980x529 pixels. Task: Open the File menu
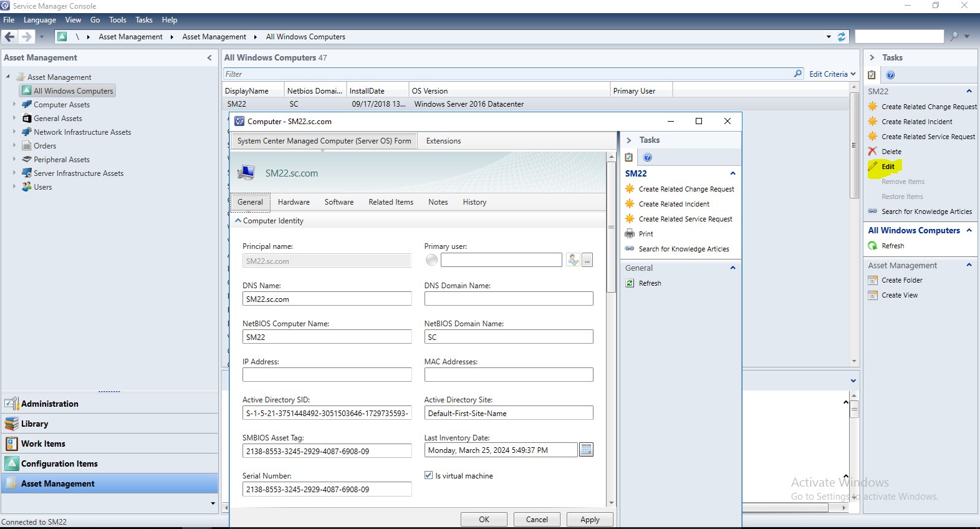(x=9, y=20)
